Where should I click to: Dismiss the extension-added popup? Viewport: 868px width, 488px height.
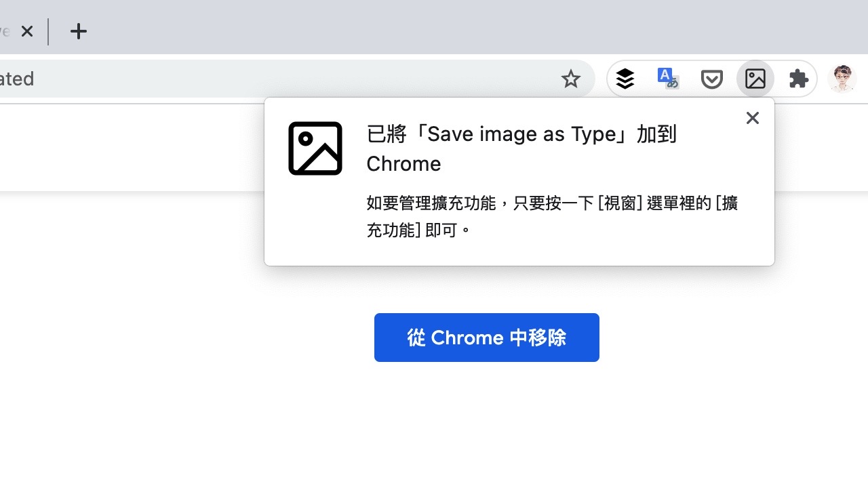[x=752, y=118]
